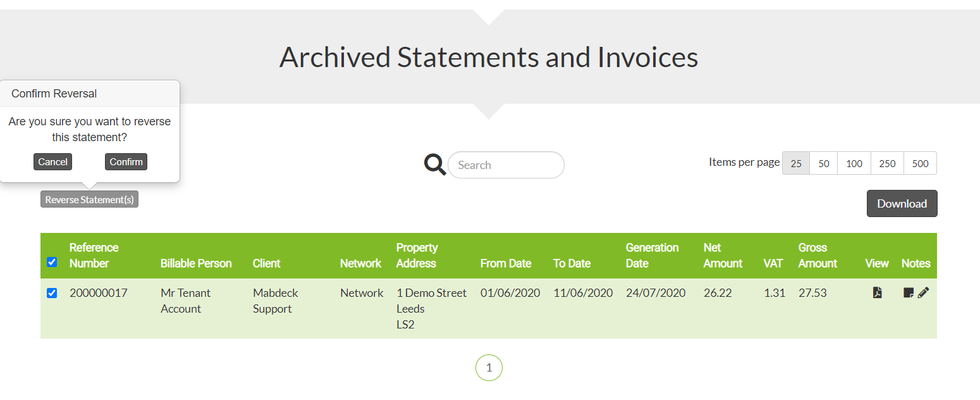
Task: Open the PDF view icon for statement 200000017
Action: pyautogui.click(x=877, y=292)
